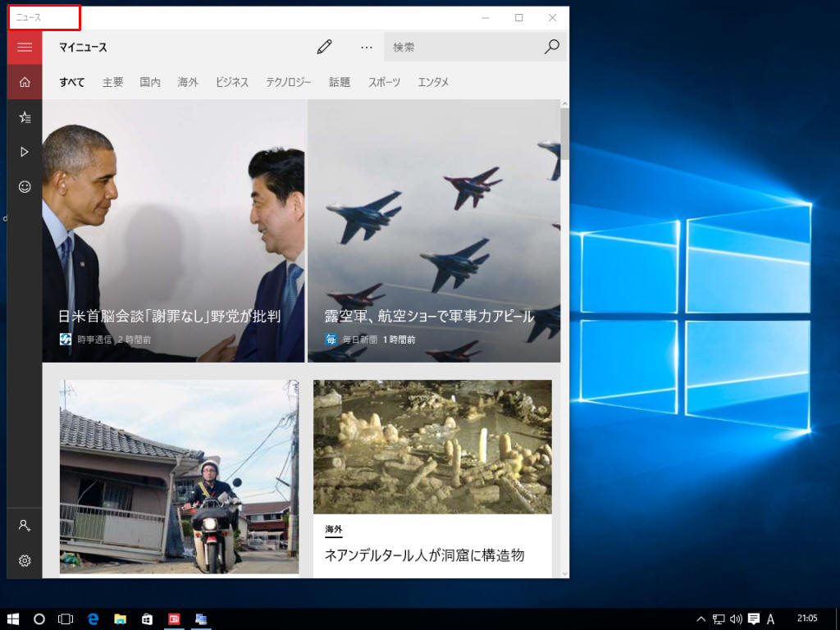The width and height of the screenshot is (840, 630).
Task: Click the rightmost pinned taskbar app icon
Action: point(201,619)
